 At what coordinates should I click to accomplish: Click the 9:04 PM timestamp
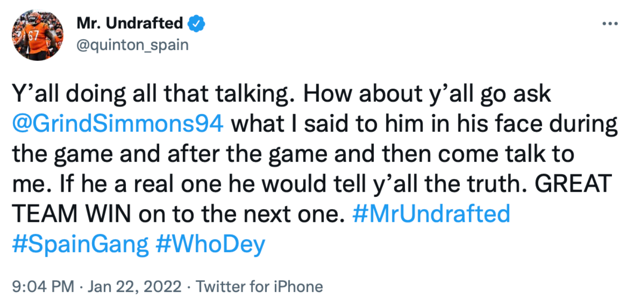click(43, 287)
